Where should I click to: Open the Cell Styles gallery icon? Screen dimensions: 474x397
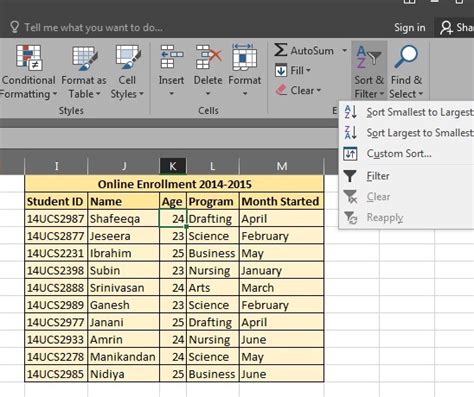coord(128,58)
